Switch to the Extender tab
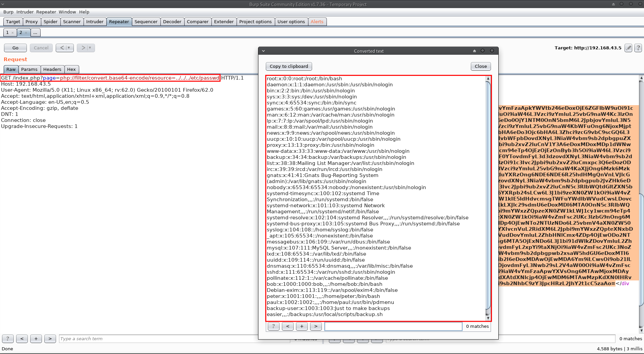 (224, 21)
